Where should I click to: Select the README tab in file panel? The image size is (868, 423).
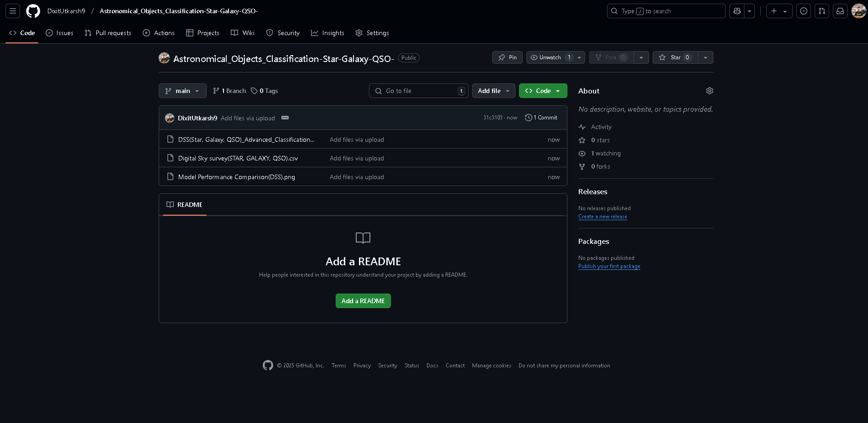coord(185,205)
